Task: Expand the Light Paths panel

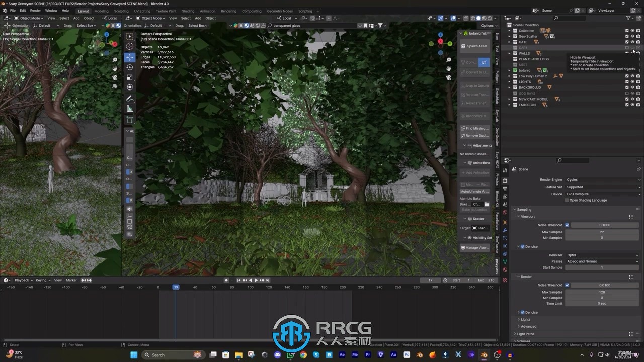Action: [x=526, y=334]
